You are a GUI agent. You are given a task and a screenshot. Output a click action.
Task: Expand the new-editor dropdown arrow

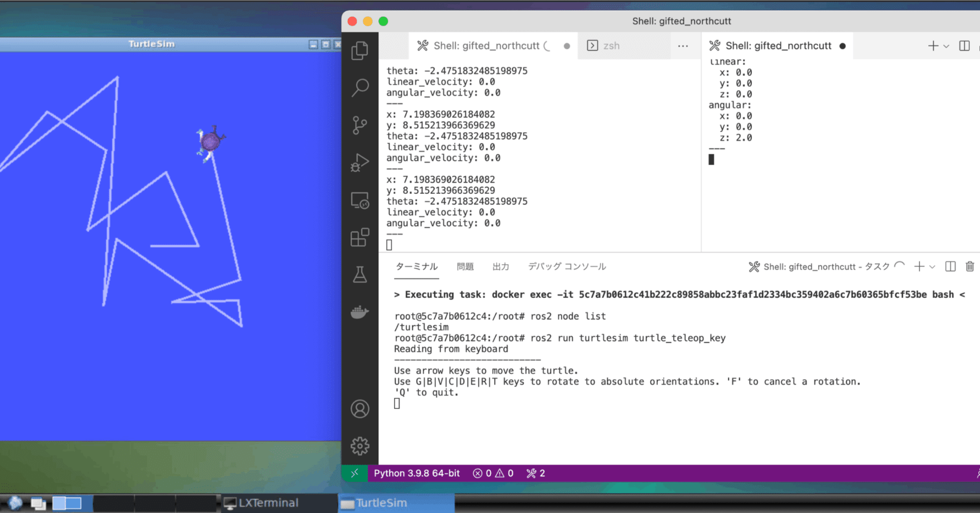click(x=946, y=46)
